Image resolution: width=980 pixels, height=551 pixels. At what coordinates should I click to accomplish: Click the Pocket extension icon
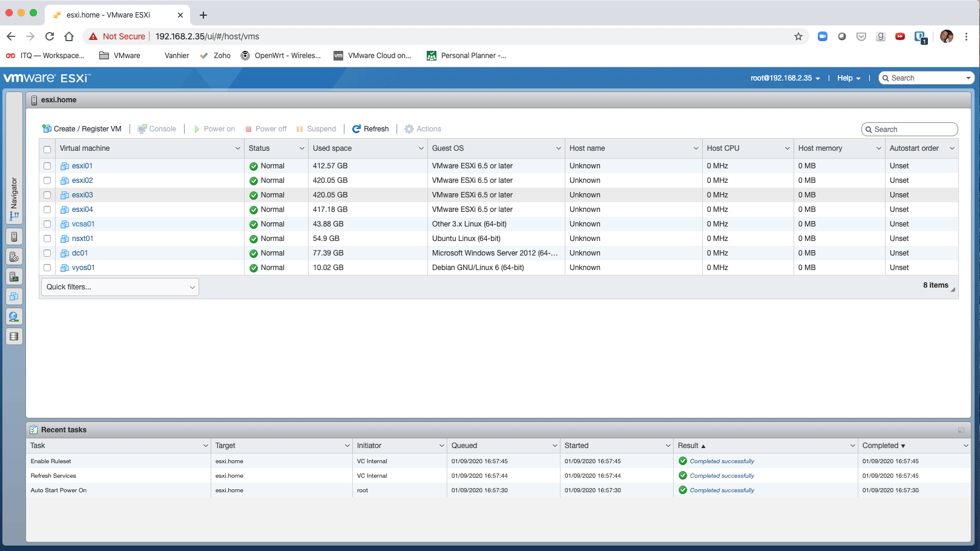point(861,36)
